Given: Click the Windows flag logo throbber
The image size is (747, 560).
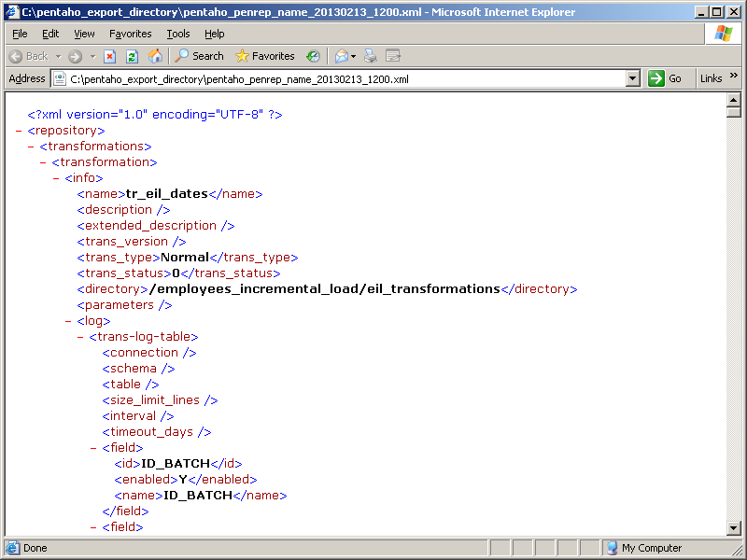Looking at the screenshot, I should coord(723,34).
